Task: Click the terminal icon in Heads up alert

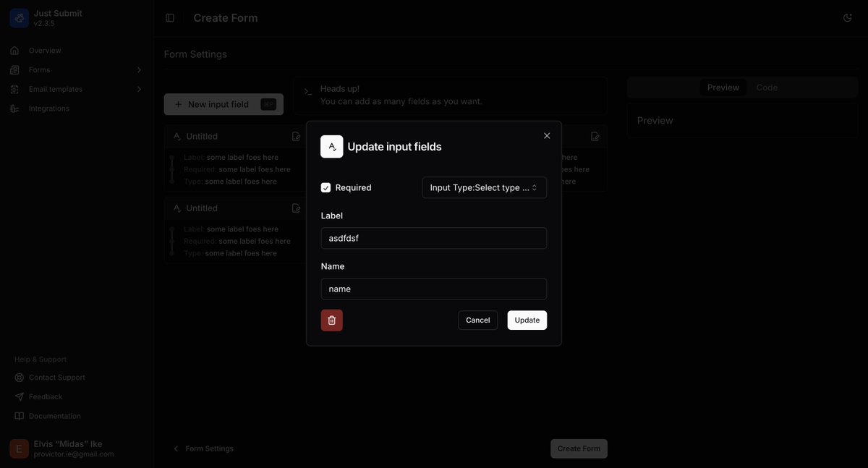Action: (307, 92)
